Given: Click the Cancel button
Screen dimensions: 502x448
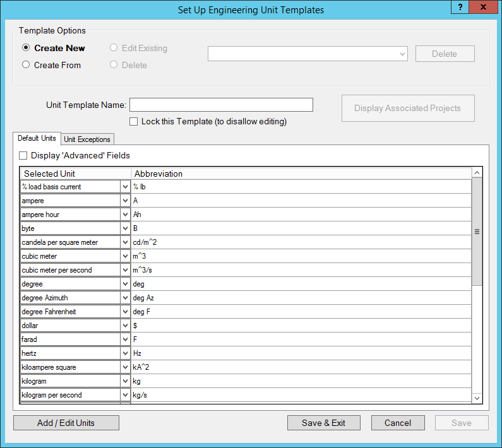Looking at the screenshot, I should 398,423.
